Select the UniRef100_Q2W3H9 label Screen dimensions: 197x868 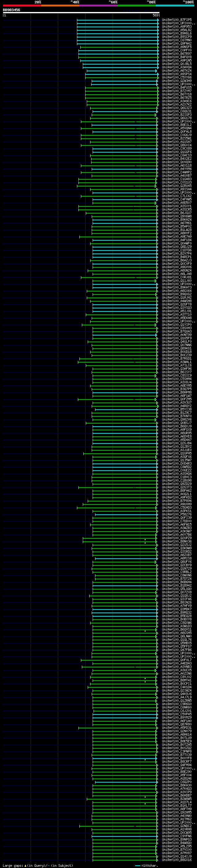tap(177, 81)
